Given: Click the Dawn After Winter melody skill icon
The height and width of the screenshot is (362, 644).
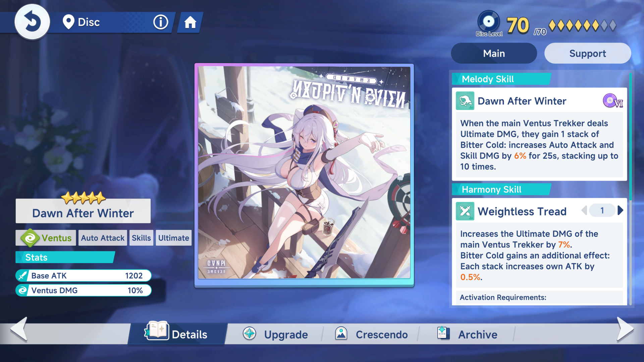Looking at the screenshot, I should pos(465,101).
